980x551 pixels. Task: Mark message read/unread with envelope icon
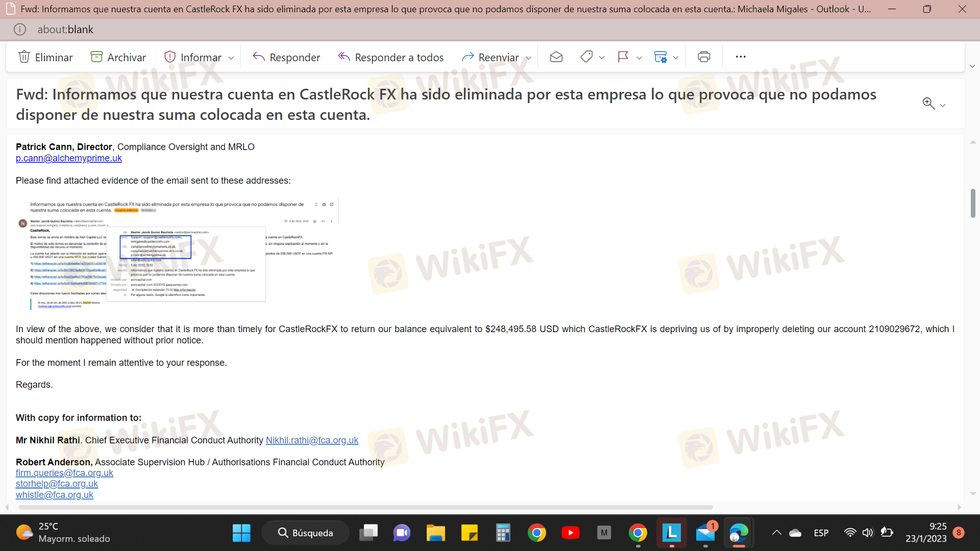coord(556,57)
